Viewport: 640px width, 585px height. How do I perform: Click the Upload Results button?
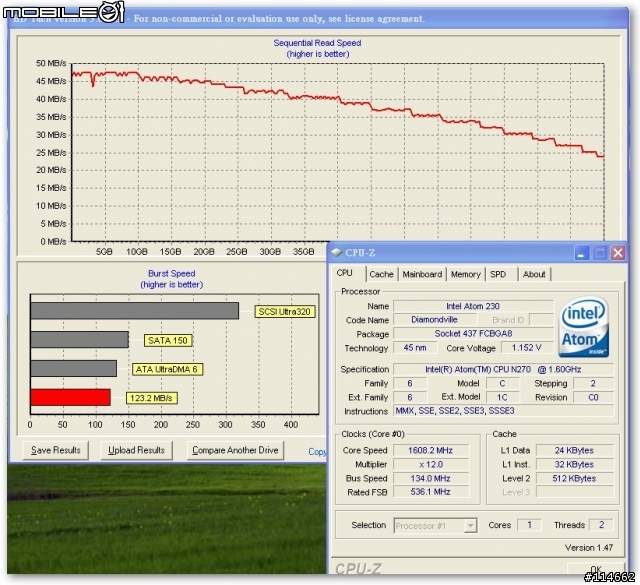pos(136,450)
